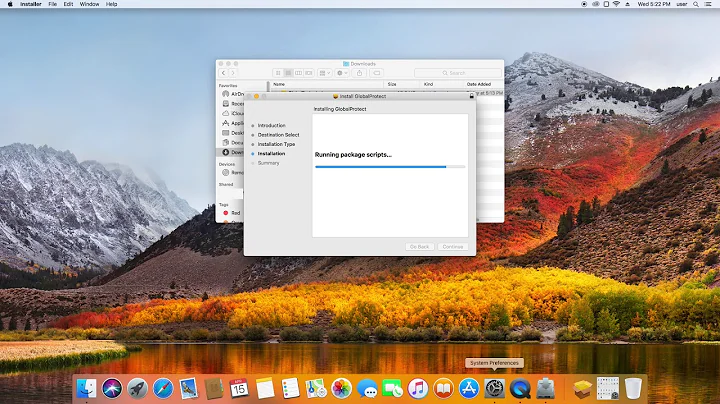Open FaceTime green icon in Dock
Screen dimensions: 720x404
(x=392, y=389)
